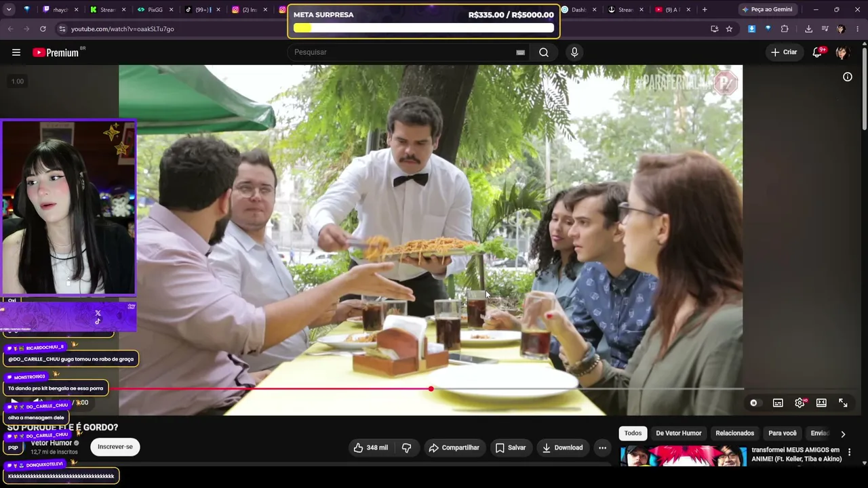This screenshot has height=488, width=868.
Task: Open Chrome three-dot menu
Action: click(x=858, y=29)
